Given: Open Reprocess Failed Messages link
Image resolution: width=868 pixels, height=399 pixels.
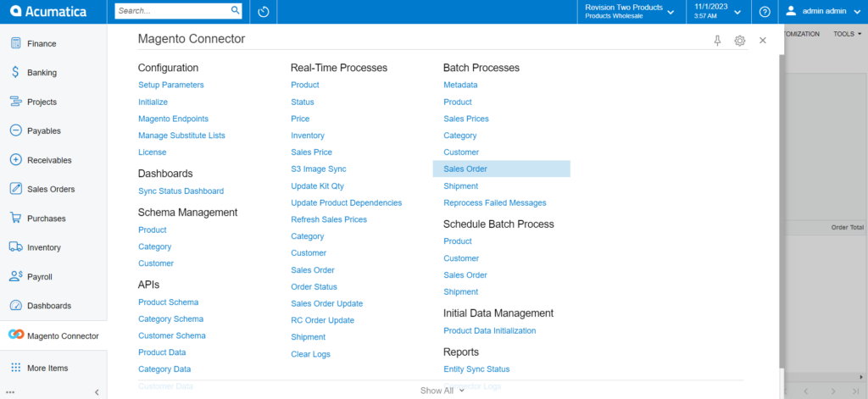Looking at the screenshot, I should (x=495, y=202).
